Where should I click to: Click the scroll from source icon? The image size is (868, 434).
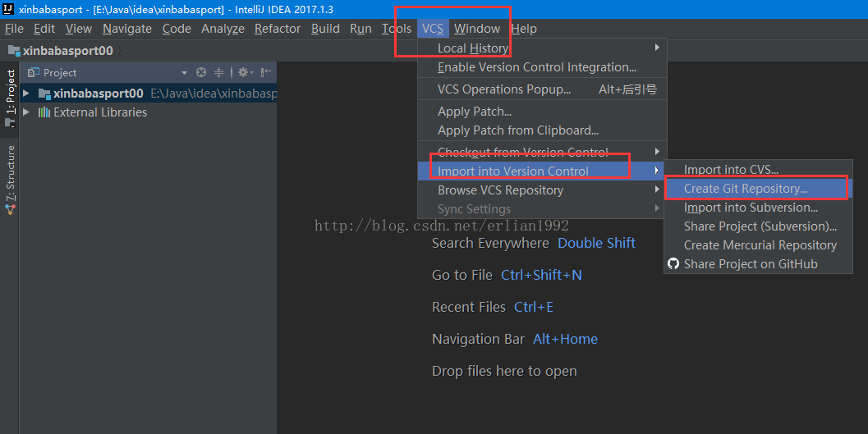coord(201,72)
